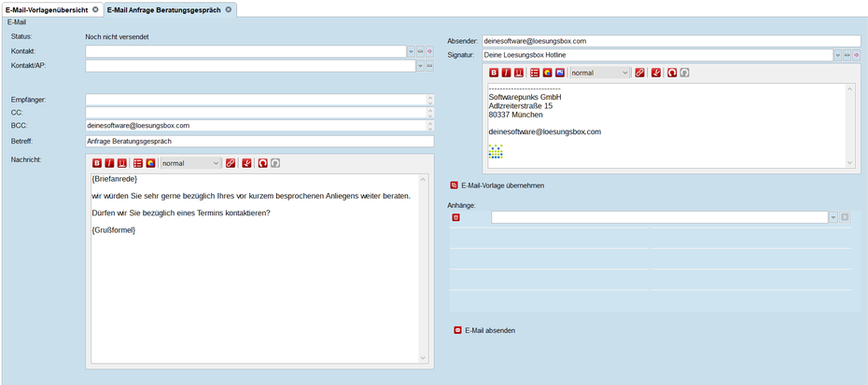
Task: Insert a list in the Nachricht editor
Action: [x=138, y=163]
